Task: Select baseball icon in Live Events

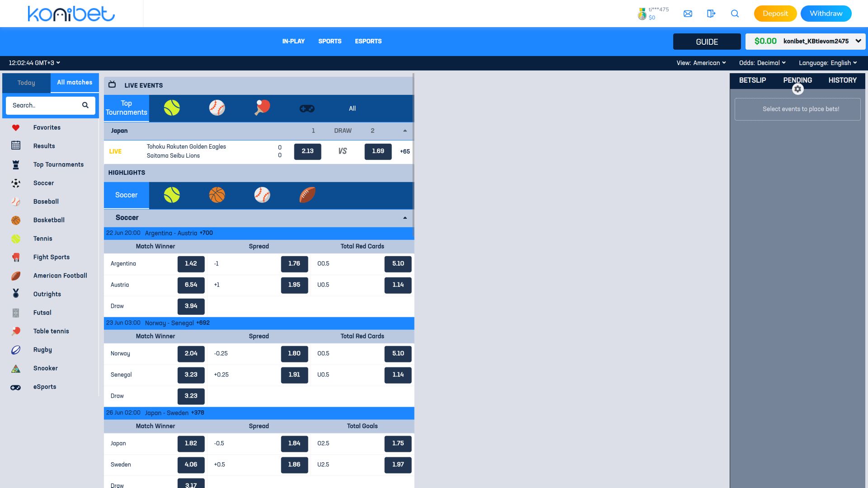Action: [217, 108]
